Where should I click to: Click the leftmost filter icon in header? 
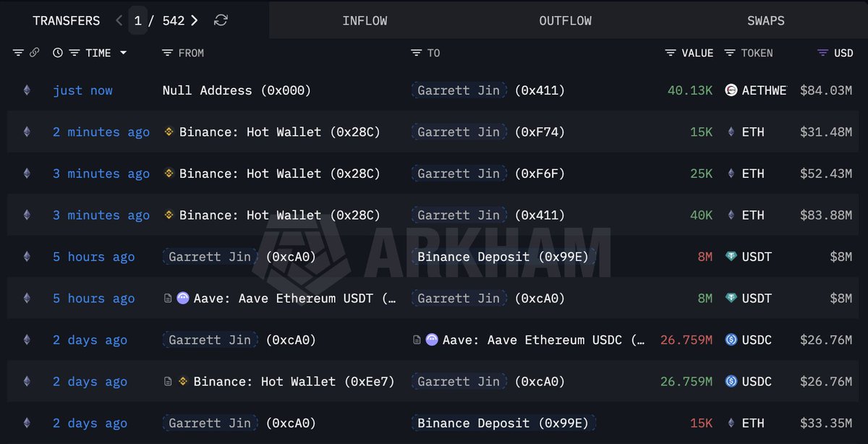[18, 53]
